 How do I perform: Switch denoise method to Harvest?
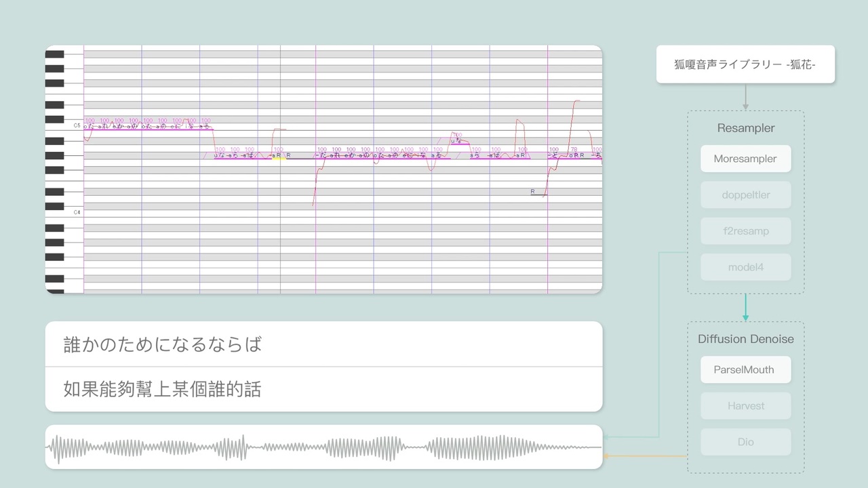[745, 406]
